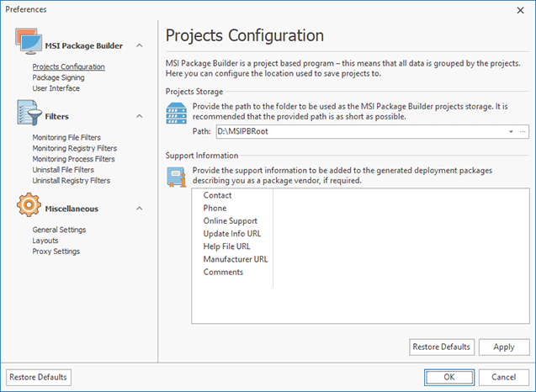Close the Preferences dialog
This screenshot has height=392, width=536.
(520, 11)
